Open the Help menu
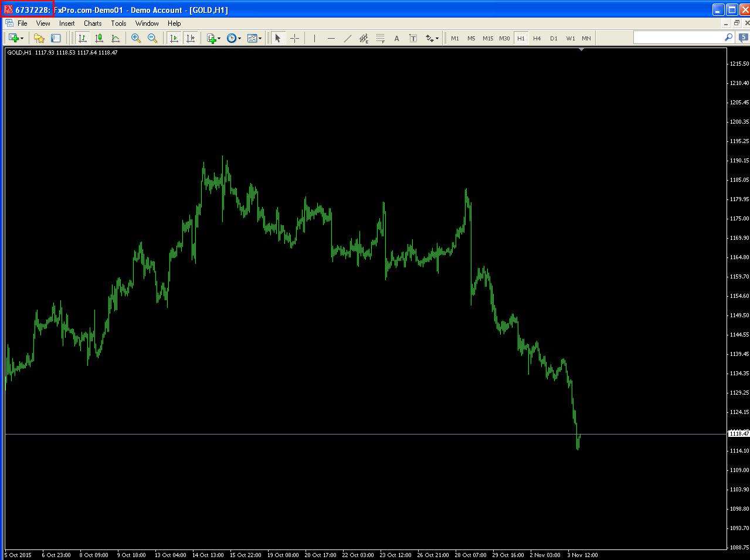This screenshot has width=750, height=560. tap(174, 23)
